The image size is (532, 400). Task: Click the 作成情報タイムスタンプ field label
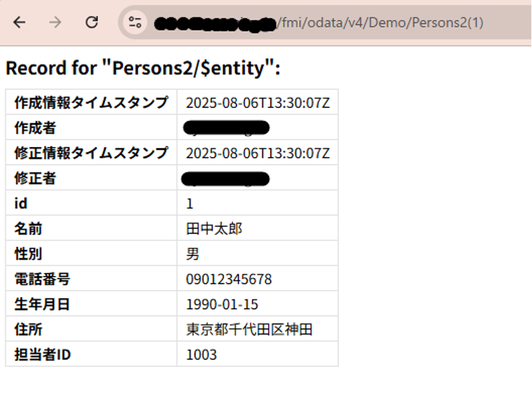pyautogui.click(x=91, y=103)
